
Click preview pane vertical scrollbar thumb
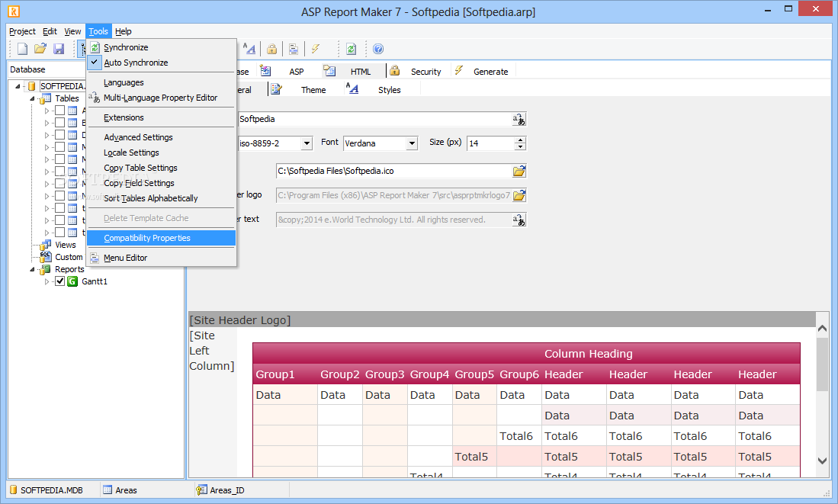(822, 364)
